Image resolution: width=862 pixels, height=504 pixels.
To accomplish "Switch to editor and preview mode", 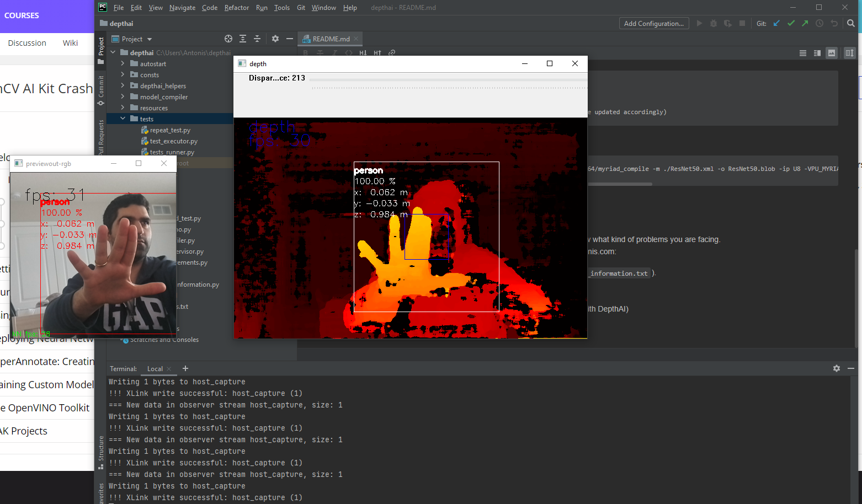I will (817, 53).
